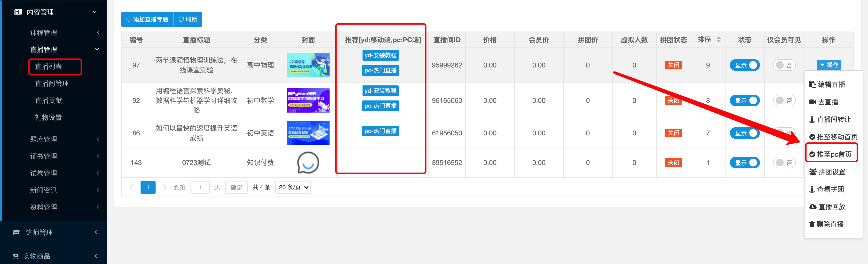Expand 新闻资讯 submenu
This screenshot has width=868, height=264.
(98, 190)
